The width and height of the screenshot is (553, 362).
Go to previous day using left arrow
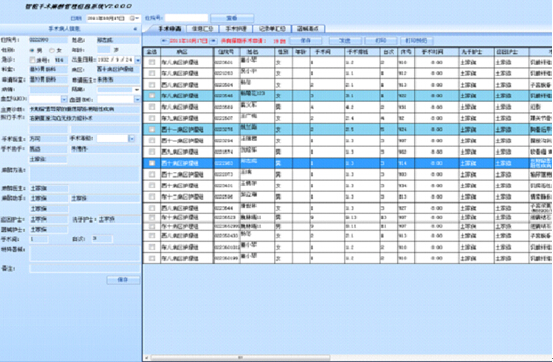pyautogui.click(x=164, y=41)
